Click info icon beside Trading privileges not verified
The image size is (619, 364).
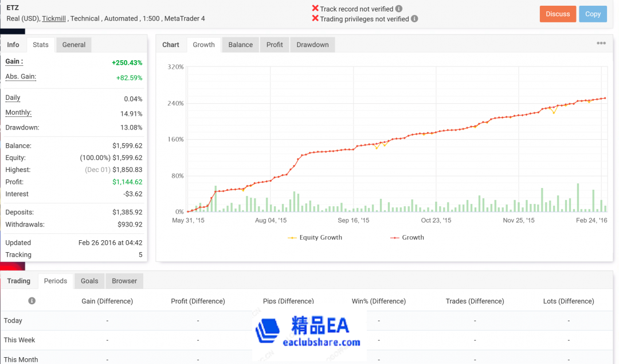click(x=414, y=19)
